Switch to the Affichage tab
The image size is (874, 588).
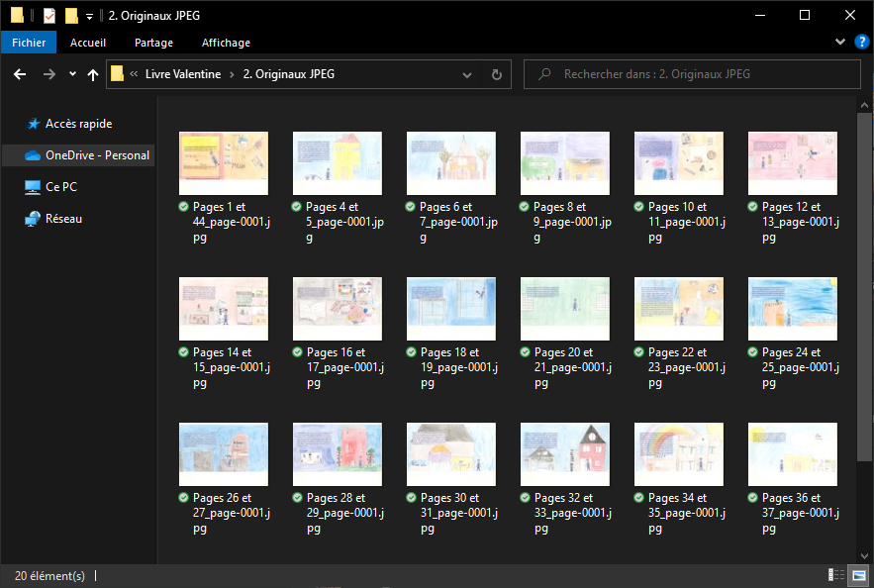tap(226, 43)
